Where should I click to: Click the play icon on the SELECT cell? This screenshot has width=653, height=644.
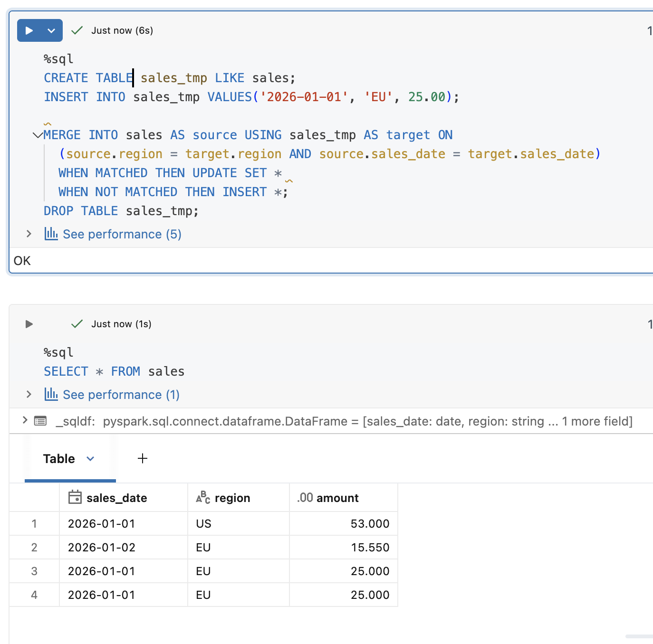(x=29, y=324)
